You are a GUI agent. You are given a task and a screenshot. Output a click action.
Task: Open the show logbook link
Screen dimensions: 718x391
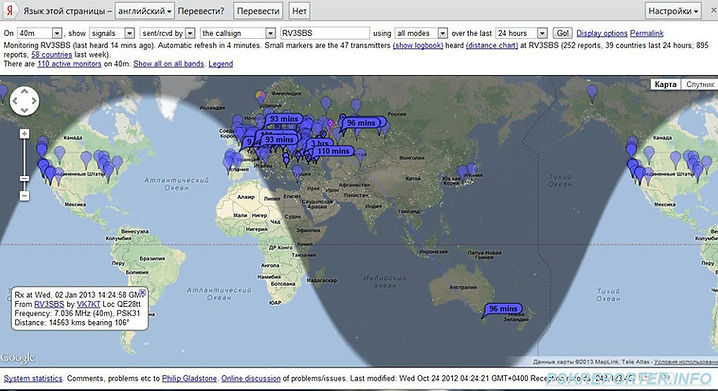pyautogui.click(x=418, y=45)
